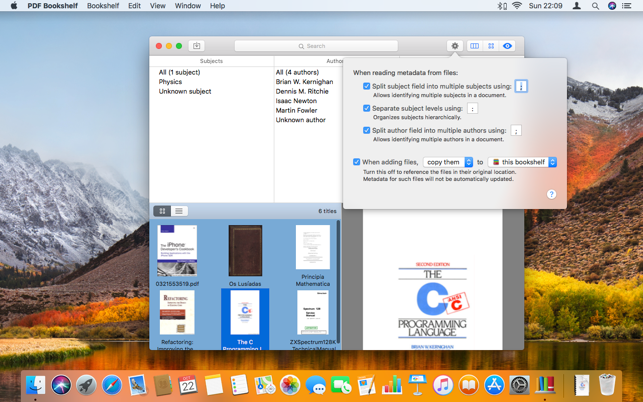Toggle the browser columns view icon
643x402 pixels.
(x=474, y=46)
